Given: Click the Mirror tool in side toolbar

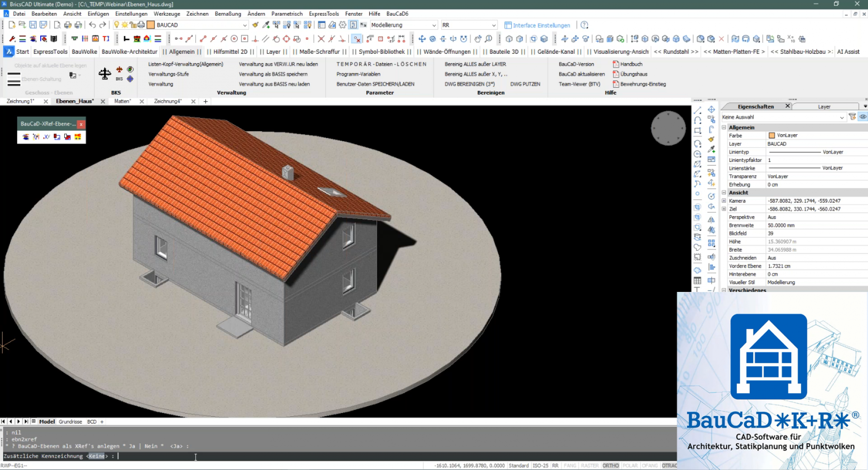Looking at the screenshot, I should click(711, 220).
